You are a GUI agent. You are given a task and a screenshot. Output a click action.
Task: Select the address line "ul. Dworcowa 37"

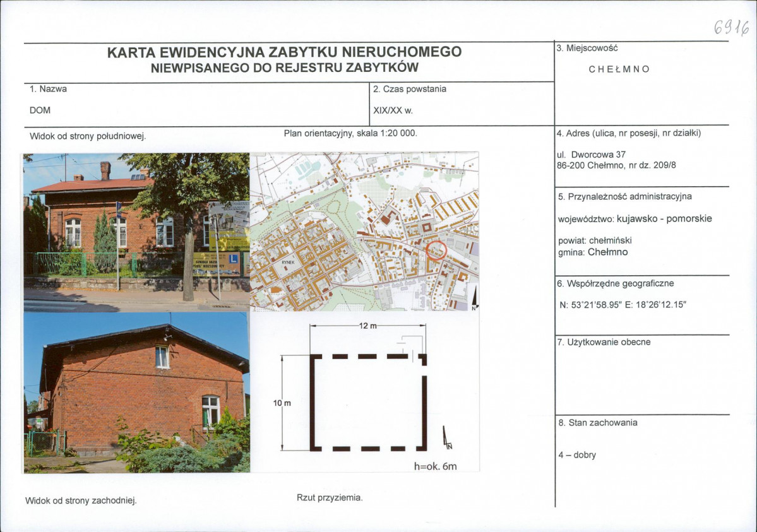[x=592, y=155]
